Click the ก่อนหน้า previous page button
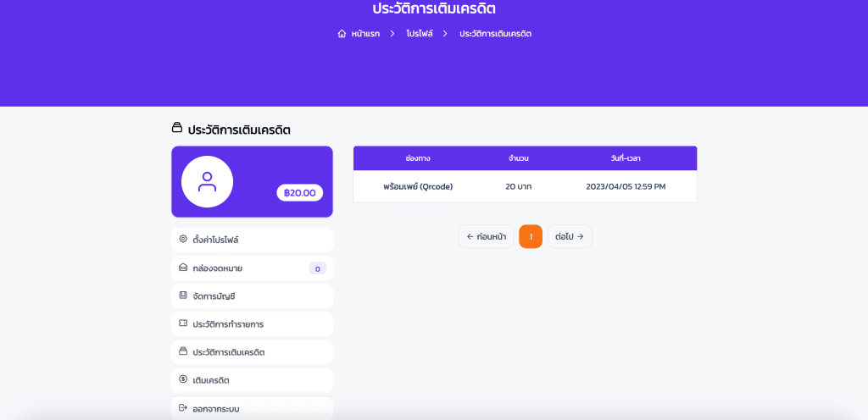The width and height of the screenshot is (868, 420). 486,236
